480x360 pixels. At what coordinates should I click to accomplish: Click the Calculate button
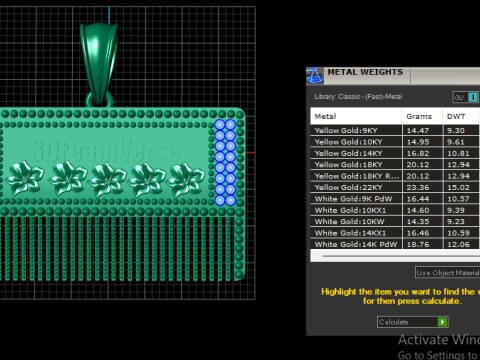413,322
